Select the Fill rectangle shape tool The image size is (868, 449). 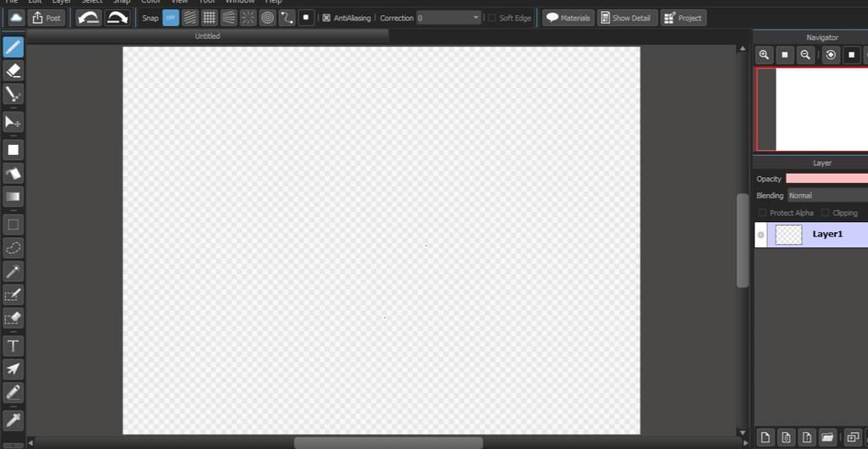pos(14,150)
